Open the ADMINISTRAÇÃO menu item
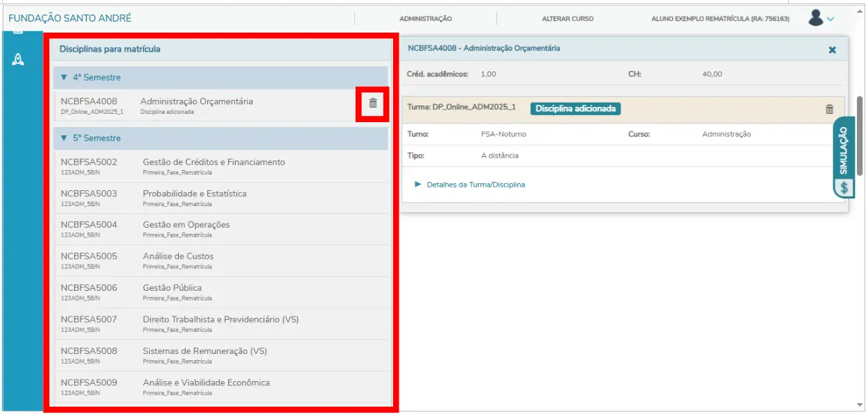Viewport: 868px width, 415px height. tap(426, 19)
